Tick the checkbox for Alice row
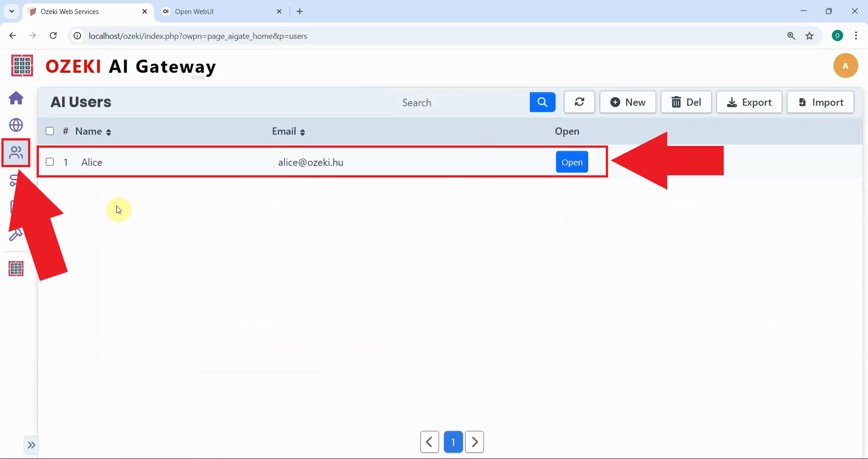 pyautogui.click(x=50, y=162)
